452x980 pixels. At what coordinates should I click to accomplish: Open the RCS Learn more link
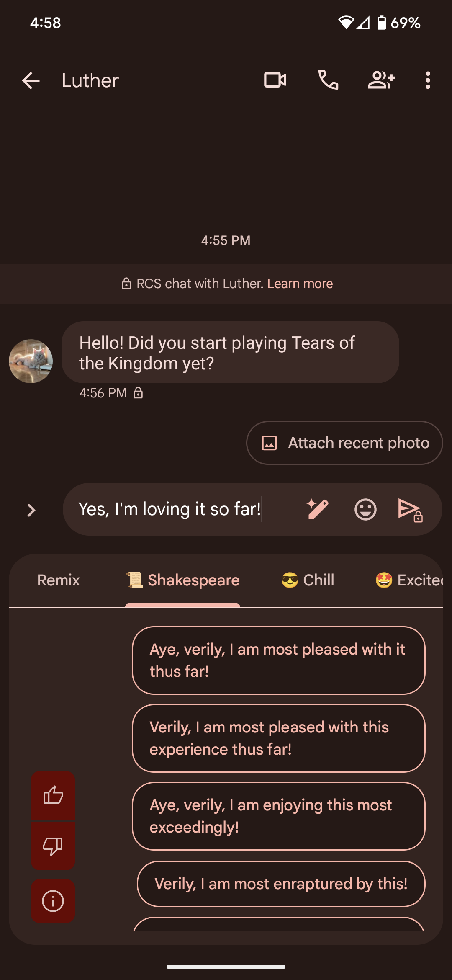tap(300, 284)
